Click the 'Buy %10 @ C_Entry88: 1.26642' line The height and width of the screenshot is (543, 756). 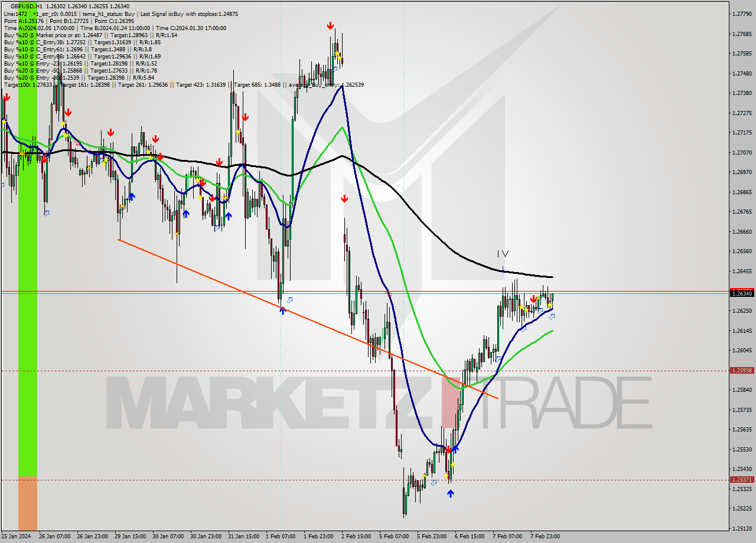click(x=82, y=56)
